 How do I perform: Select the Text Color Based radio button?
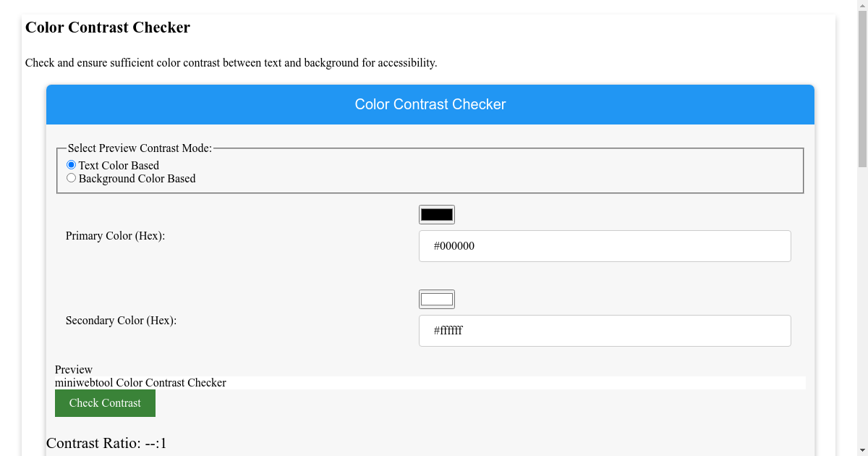tap(71, 164)
